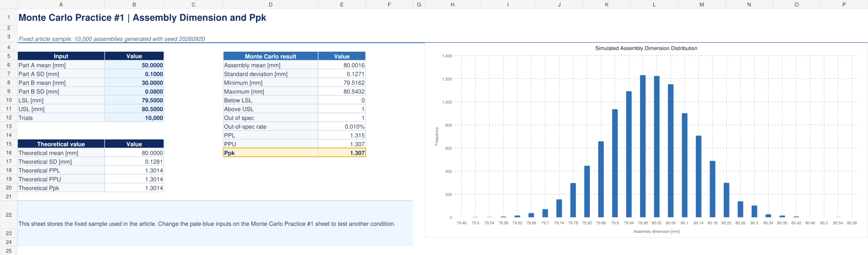Image resolution: width=868 pixels, height=255 pixels.
Task: Click column header D
Action: point(270,4)
